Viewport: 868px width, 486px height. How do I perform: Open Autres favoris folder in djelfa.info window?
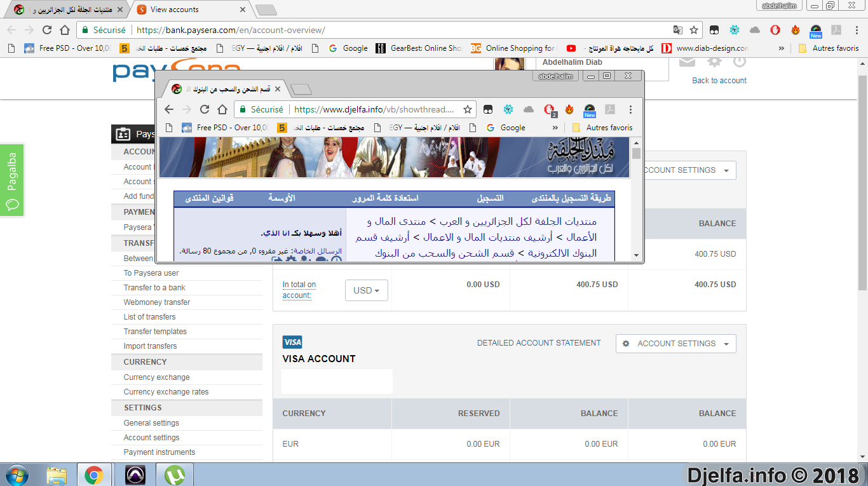click(602, 128)
